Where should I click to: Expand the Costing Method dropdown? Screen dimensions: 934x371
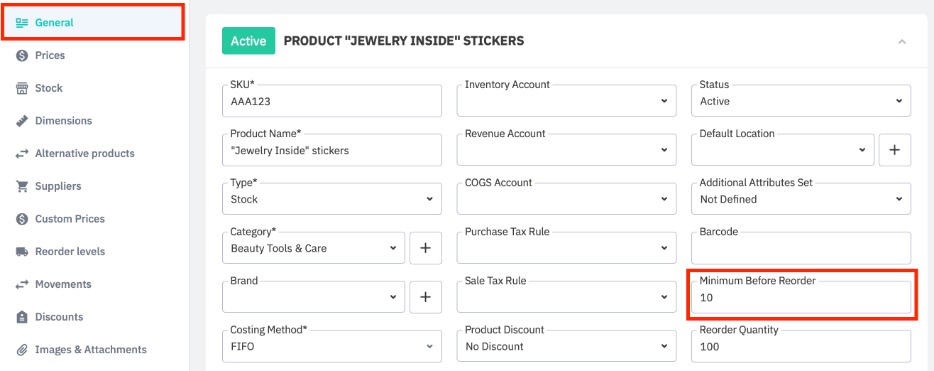[x=332, y=346]
